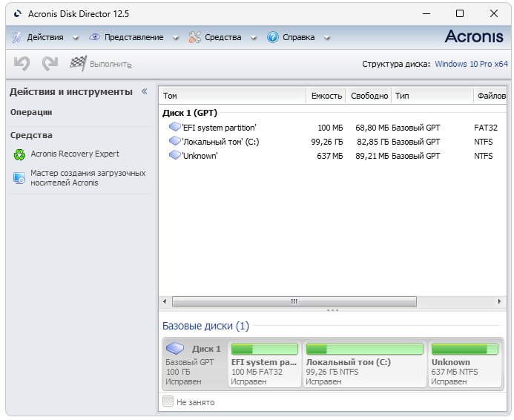Click the Выполнить button text
Image resolution: width=514 pixels, height=420 pixels.
(111, 65)
